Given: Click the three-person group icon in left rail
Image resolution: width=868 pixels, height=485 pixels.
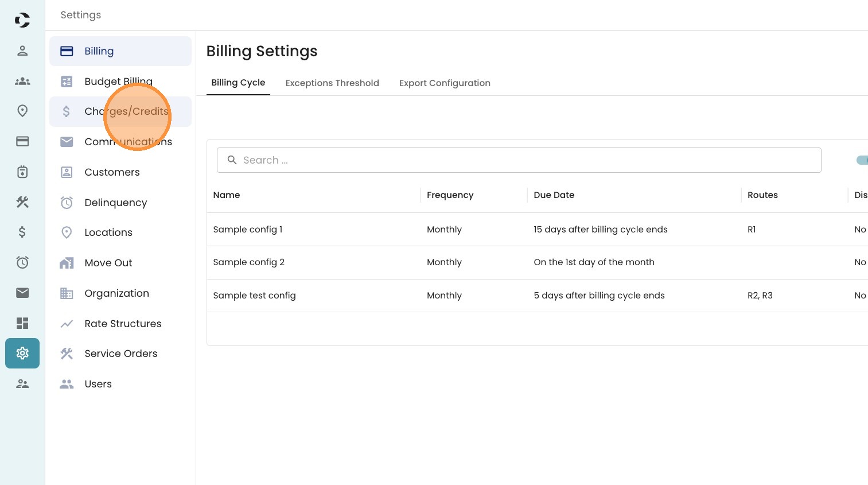Looking at the screenshot, I should pyautogui.click(x=22, y=81).
